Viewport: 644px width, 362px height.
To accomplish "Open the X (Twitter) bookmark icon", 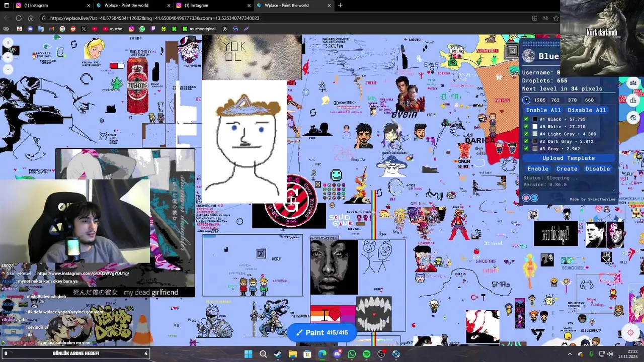I will pos(84,29).
